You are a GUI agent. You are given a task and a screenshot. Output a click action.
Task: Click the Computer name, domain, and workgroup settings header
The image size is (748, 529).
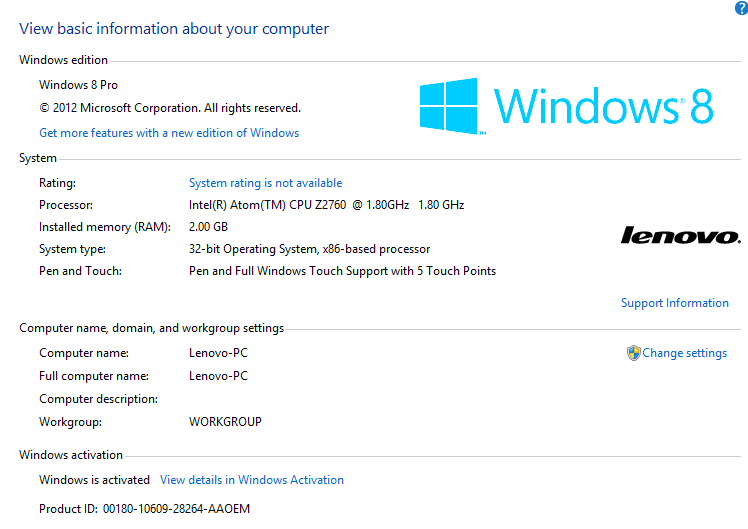pyautogui.click(x=151, y=328)
